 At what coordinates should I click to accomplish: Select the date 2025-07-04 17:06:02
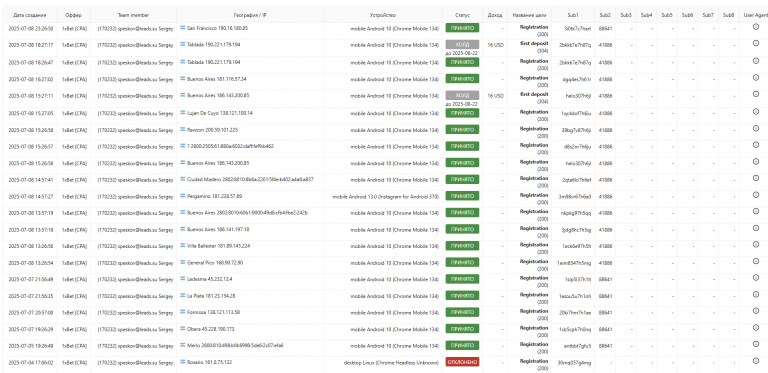click(30, 363)
